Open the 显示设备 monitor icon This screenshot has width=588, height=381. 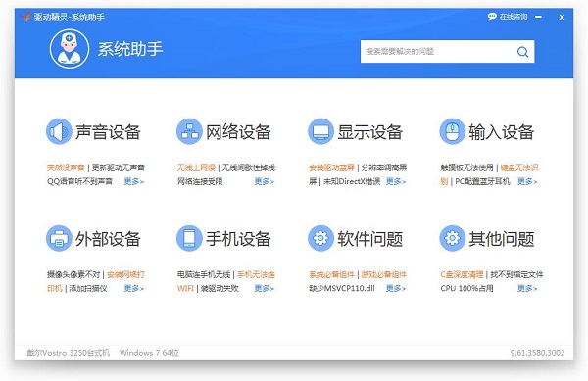pyautogui.click(x=320, y=131)
